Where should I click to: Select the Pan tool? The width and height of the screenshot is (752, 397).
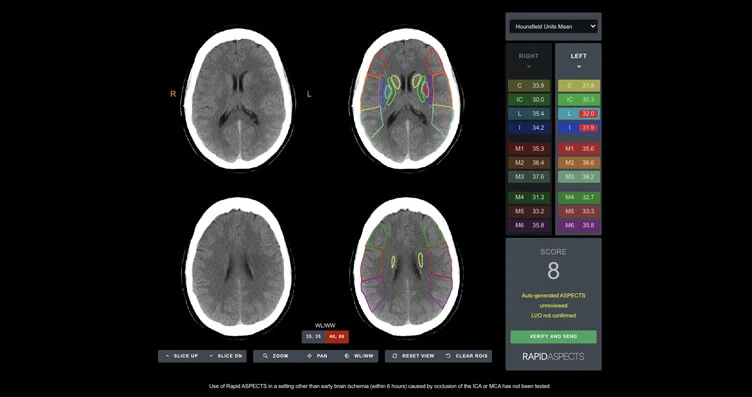[316, 356]
